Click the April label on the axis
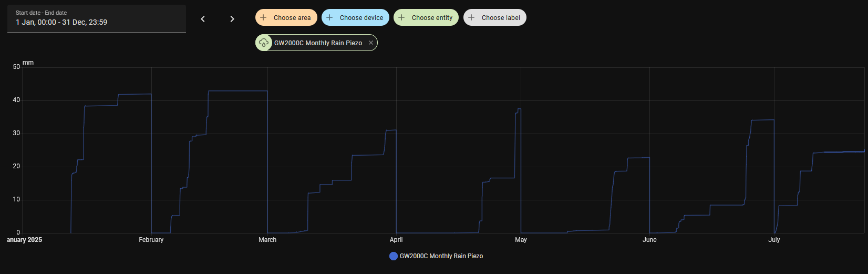868x274 pixels. point(396,240)
